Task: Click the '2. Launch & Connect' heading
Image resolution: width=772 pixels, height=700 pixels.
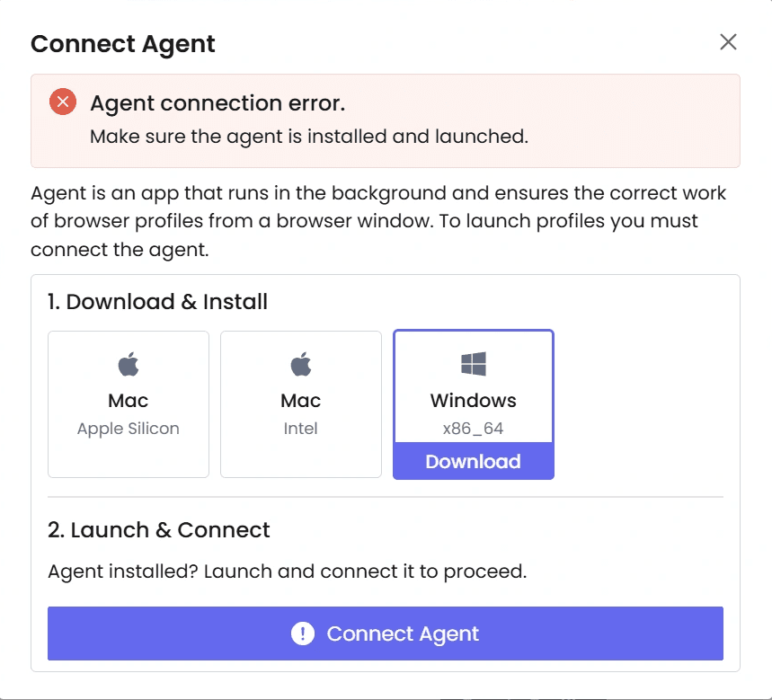Action: click(x=158, y=530)
